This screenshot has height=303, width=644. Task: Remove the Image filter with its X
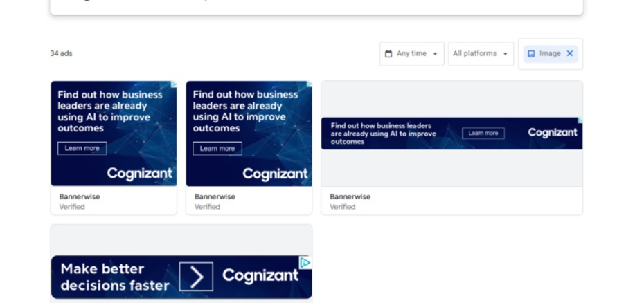pos(570,53)
